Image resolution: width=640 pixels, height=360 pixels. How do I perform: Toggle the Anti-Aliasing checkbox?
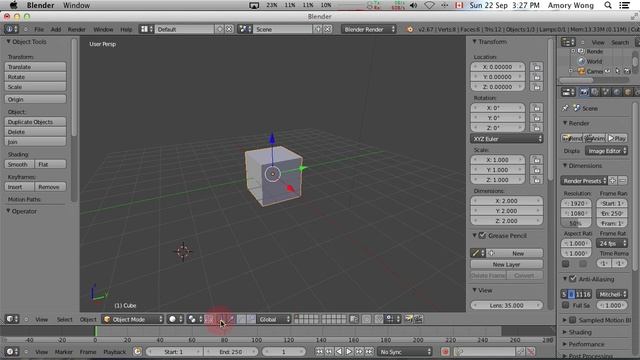pyautogui.click(x=573, y=279)
